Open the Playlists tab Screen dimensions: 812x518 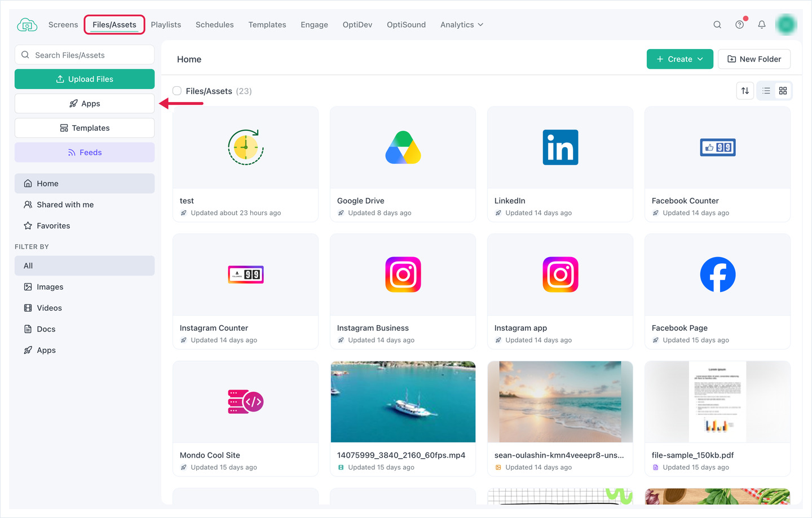tap(166, 25)
